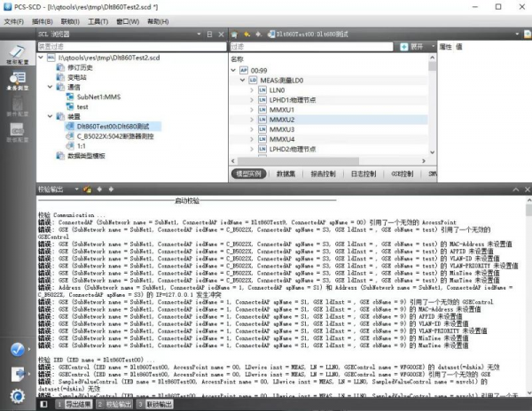532x411 pixels.
Task: Click the settings gear icon in sidebar
Action: click(x=16, y=395)
